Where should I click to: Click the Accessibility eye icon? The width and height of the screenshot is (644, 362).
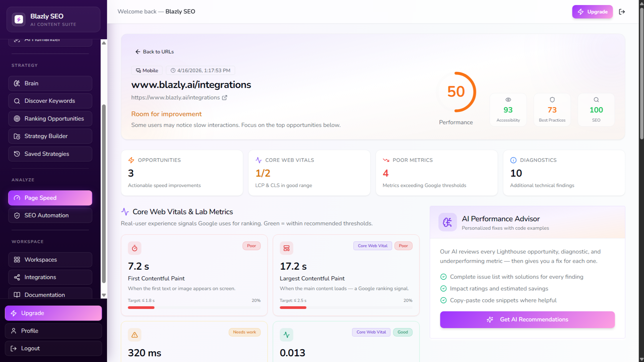pos(508,100)
